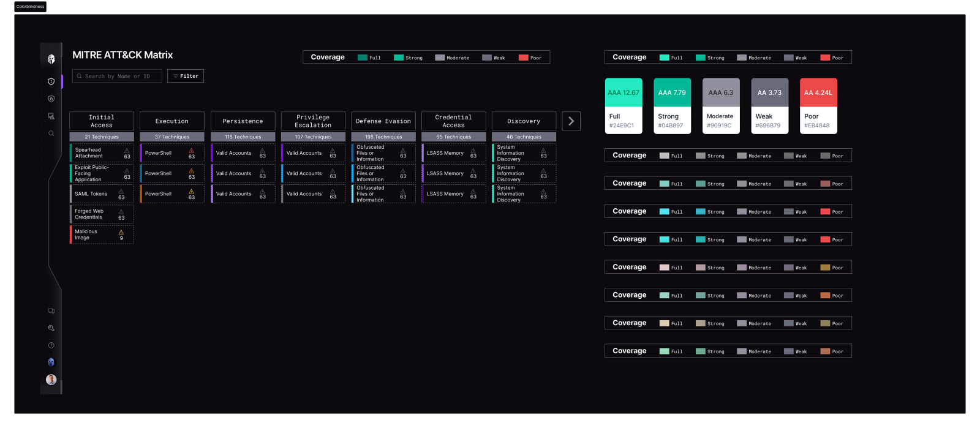This screenshot has height=428, width=980.
Task: Open the wrench tools sidebar icon
Action: click(x=51, y=328)
